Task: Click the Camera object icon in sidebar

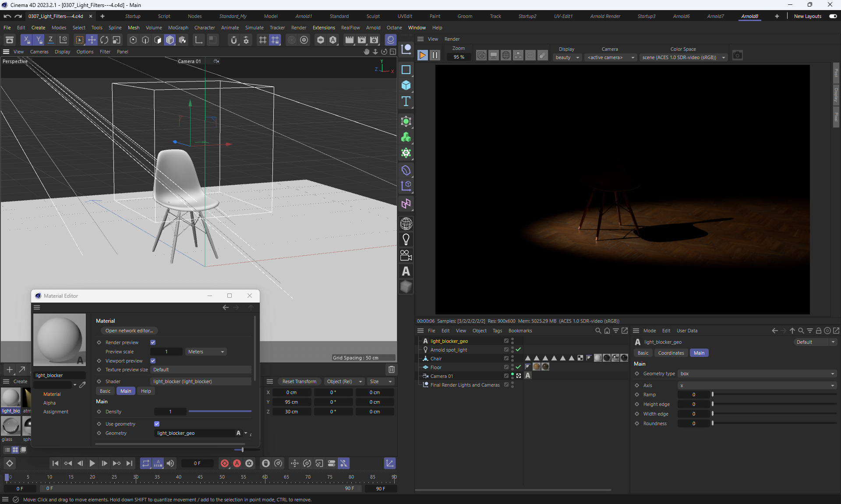Action: 406,255
